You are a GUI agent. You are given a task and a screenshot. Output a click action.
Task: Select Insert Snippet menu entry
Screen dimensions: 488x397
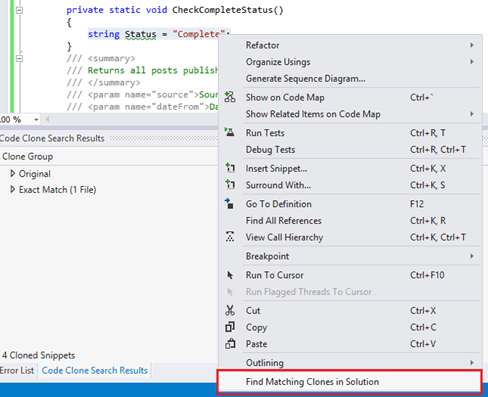[350, 169]
